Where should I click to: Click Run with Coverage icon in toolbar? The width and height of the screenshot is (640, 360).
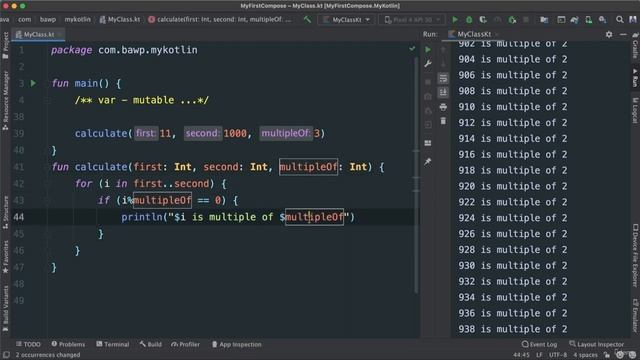[x=483, y=19]
